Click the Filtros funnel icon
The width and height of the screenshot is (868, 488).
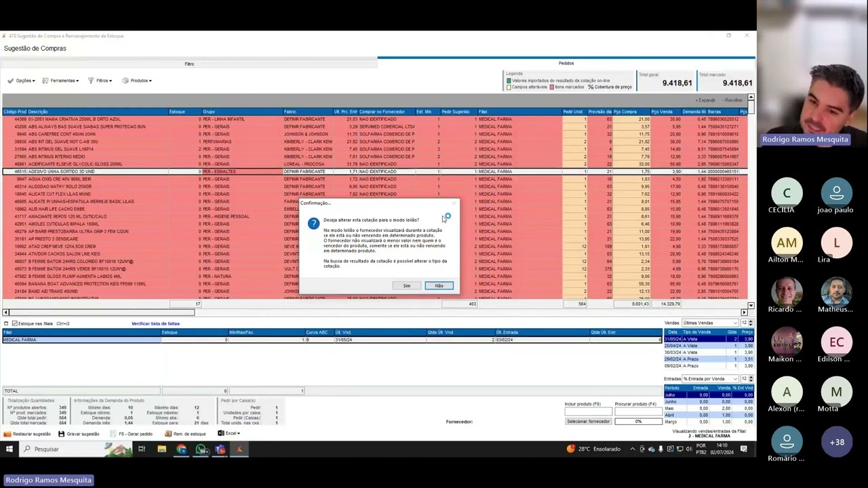(91, 81)
